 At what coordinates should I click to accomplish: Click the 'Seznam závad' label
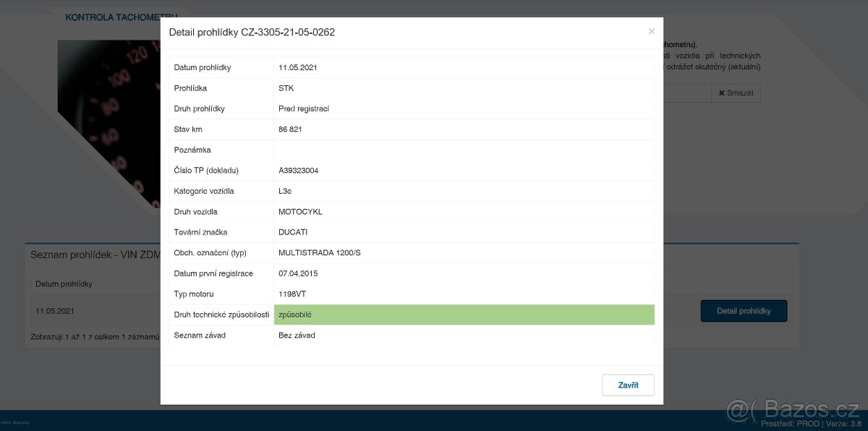point(200,336)
